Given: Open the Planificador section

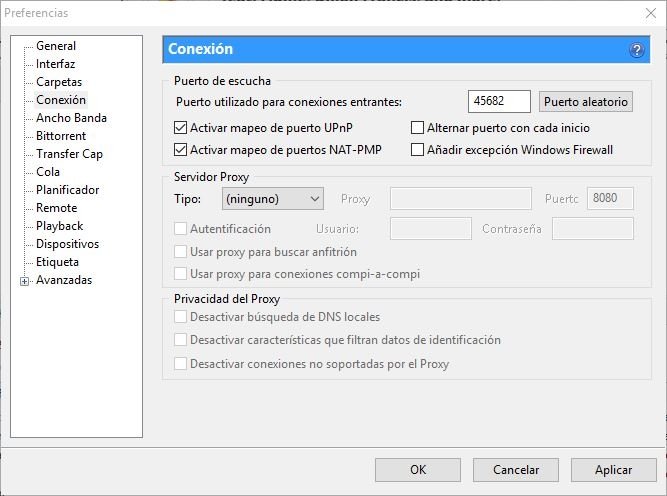Looking at the screenshot, I should click(x=67, y=190).
